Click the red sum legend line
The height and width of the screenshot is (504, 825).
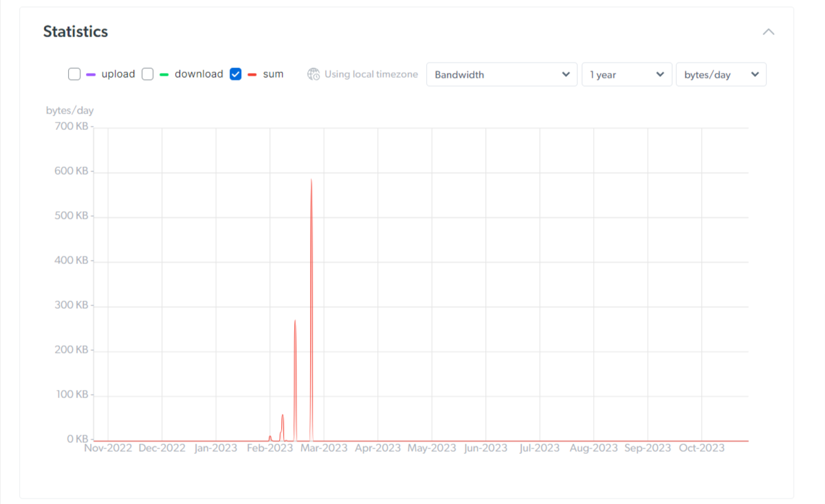pos(252,74)
